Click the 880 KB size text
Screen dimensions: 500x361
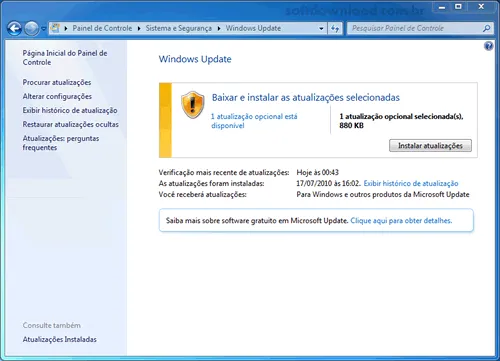coord(351,126)
